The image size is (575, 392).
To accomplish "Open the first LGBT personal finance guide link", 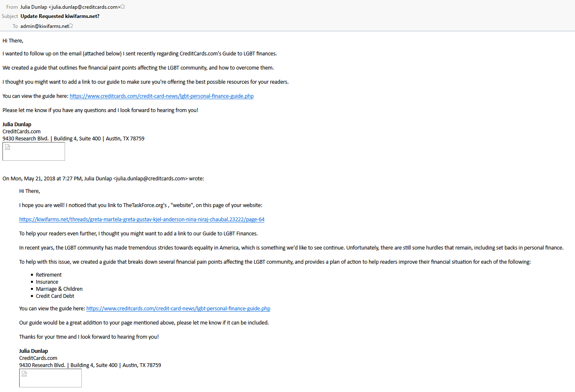I will pyautogui.click(x=161, y=96).
